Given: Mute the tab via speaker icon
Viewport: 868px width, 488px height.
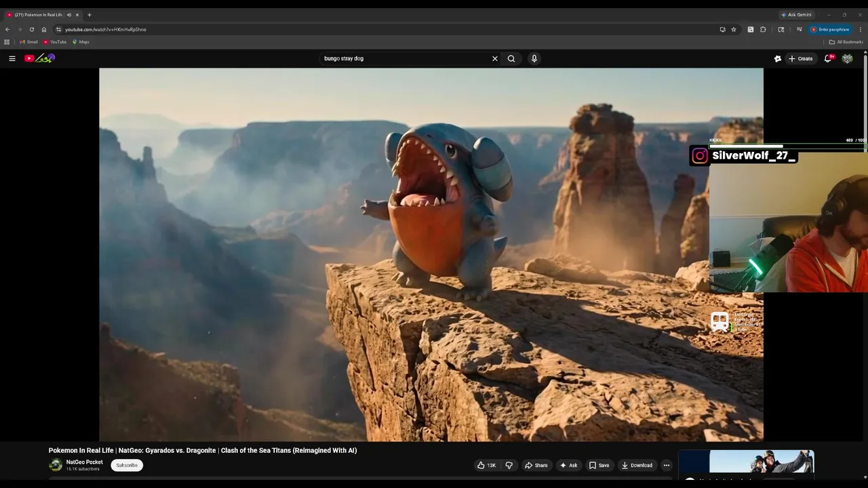Looking at the screenshot, I should (x=68, y=14).
